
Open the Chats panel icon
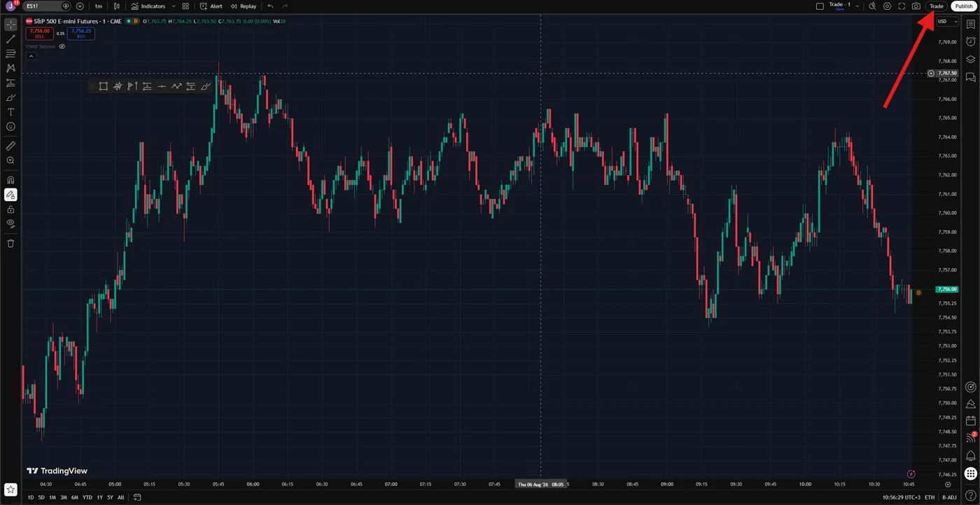point(971,77)
